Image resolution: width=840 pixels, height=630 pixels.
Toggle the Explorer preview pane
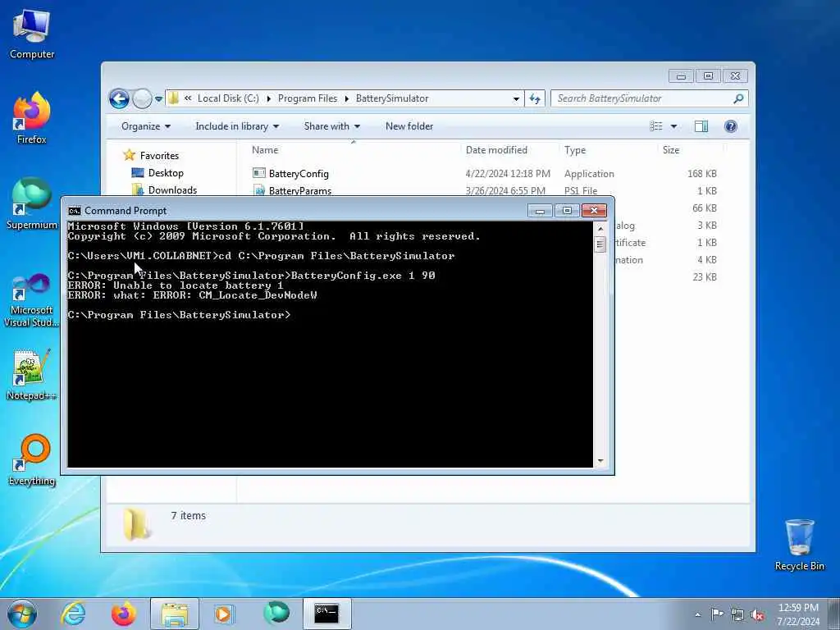(701, 126)
